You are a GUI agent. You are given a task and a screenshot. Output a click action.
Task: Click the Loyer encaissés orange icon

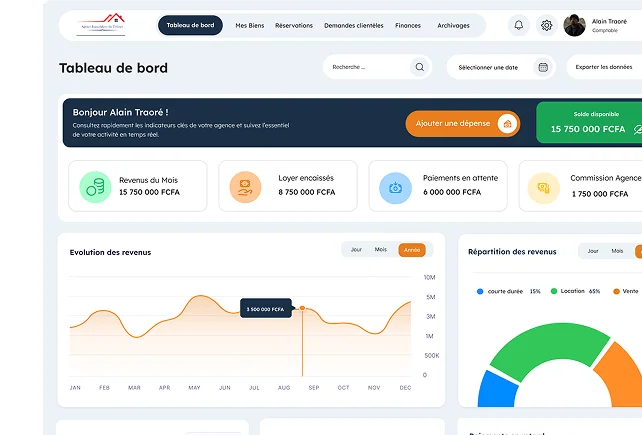(x=244, y=186)
